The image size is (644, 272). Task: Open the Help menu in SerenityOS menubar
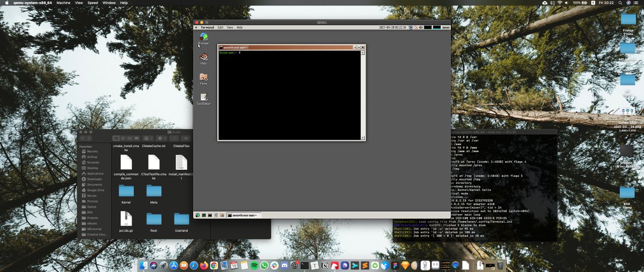239,27
